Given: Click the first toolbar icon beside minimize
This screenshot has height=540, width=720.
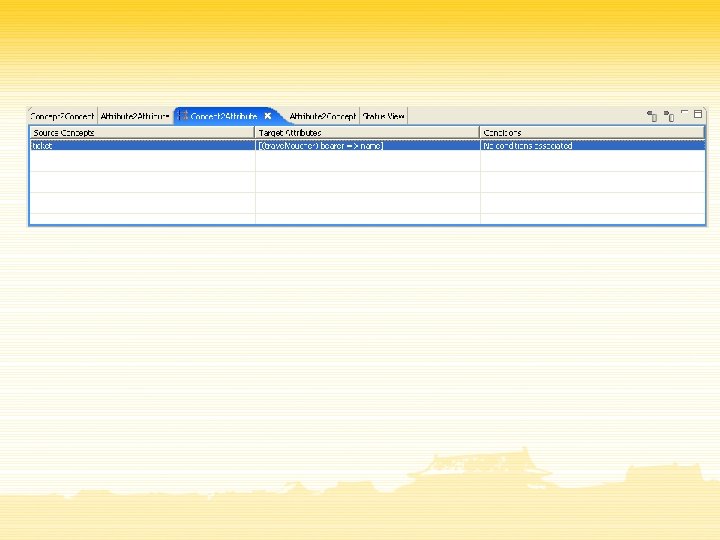Looking at the screenshot, I should click(x=652, y=116).
